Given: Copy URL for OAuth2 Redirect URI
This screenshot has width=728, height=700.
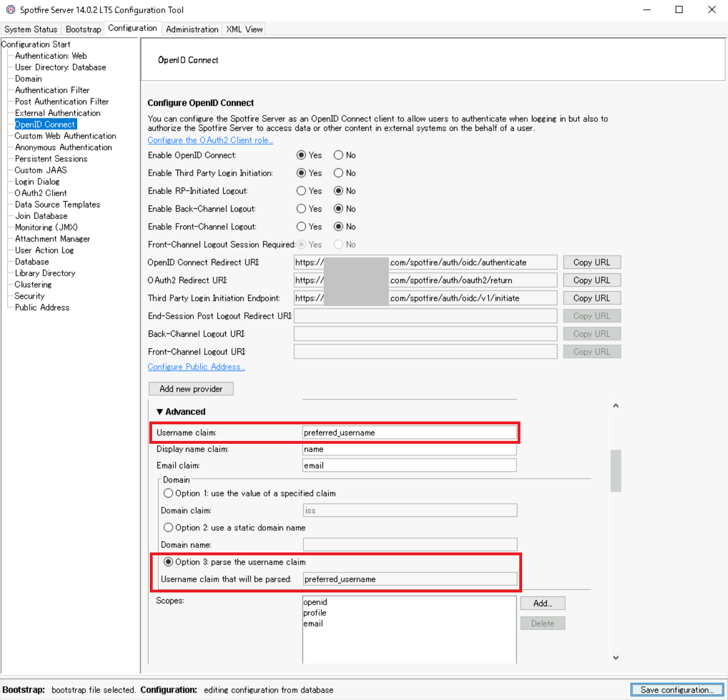Looking at the screenshot, I should point(592,280).
